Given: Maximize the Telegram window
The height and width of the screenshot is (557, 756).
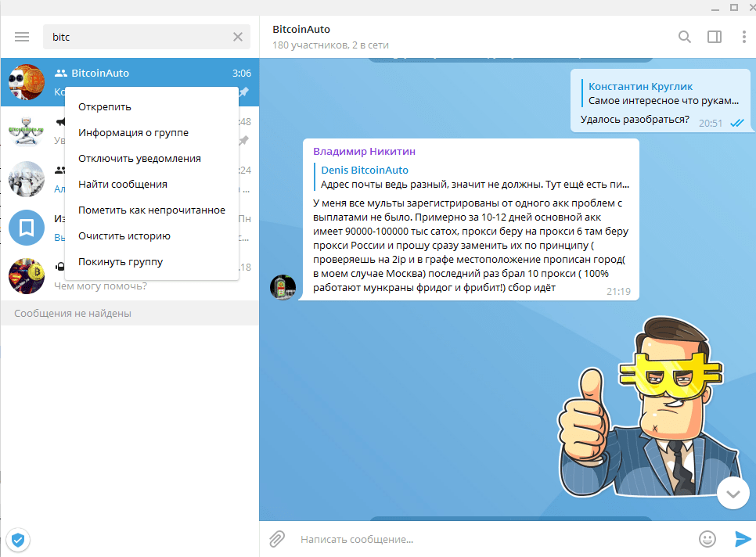Looking at the screenshot, I should click(734, 7).
